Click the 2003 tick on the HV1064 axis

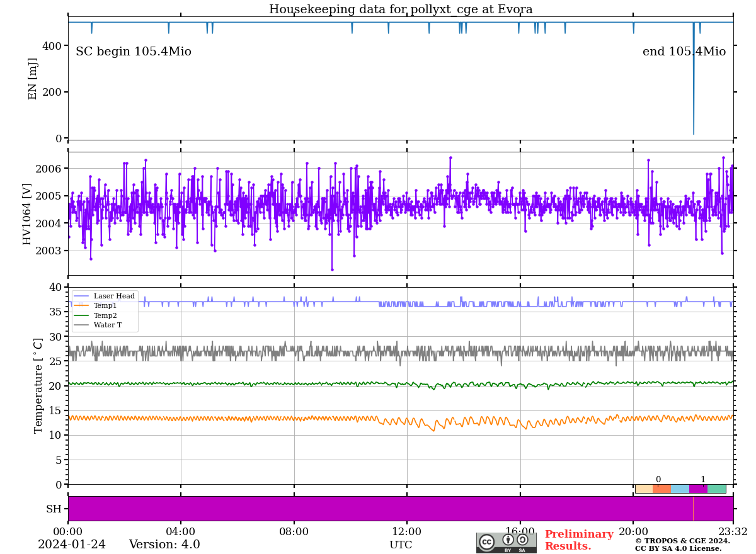click(x=49, y=251)
